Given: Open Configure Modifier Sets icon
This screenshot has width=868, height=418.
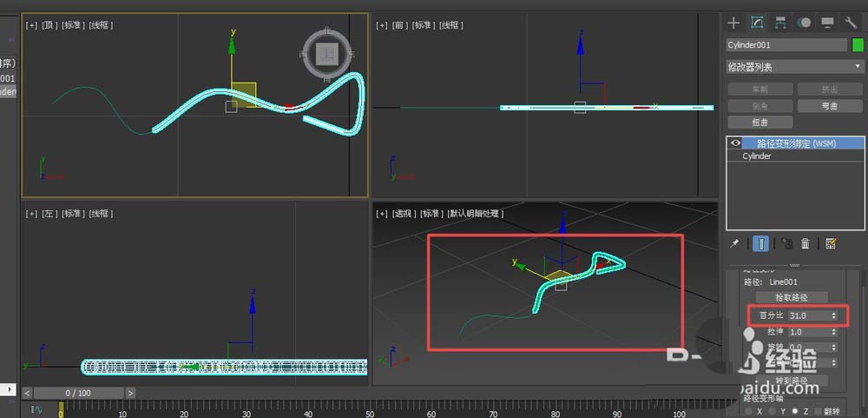Looking at the screenshot, I should pos(831,244).
